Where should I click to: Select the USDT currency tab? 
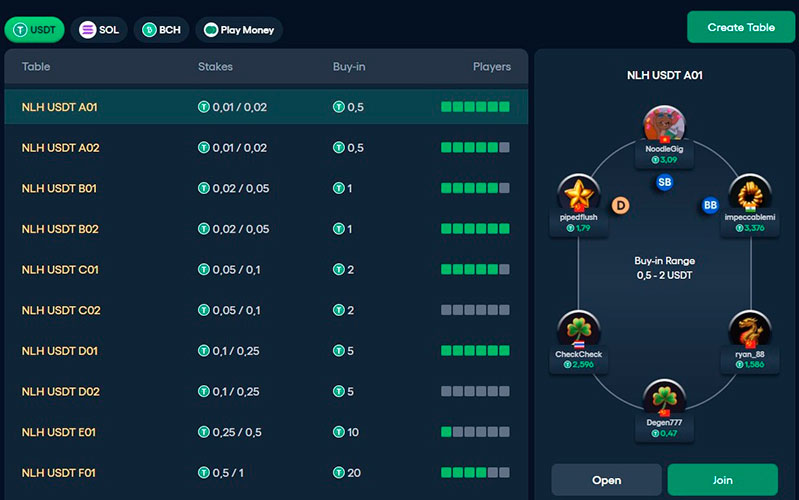(x=35, y=30)
